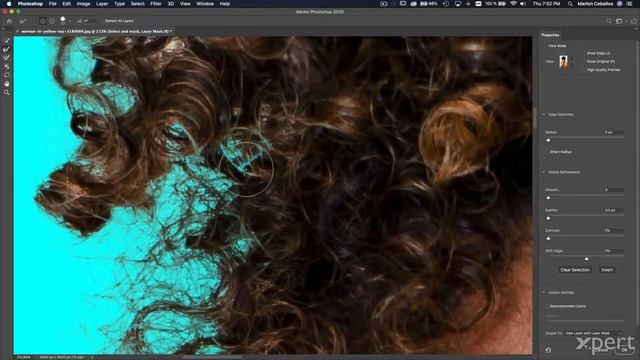Click the reset workspace icon at panel bottom
The width and height of the screenshot is (640, 360).
click(548, 350)
